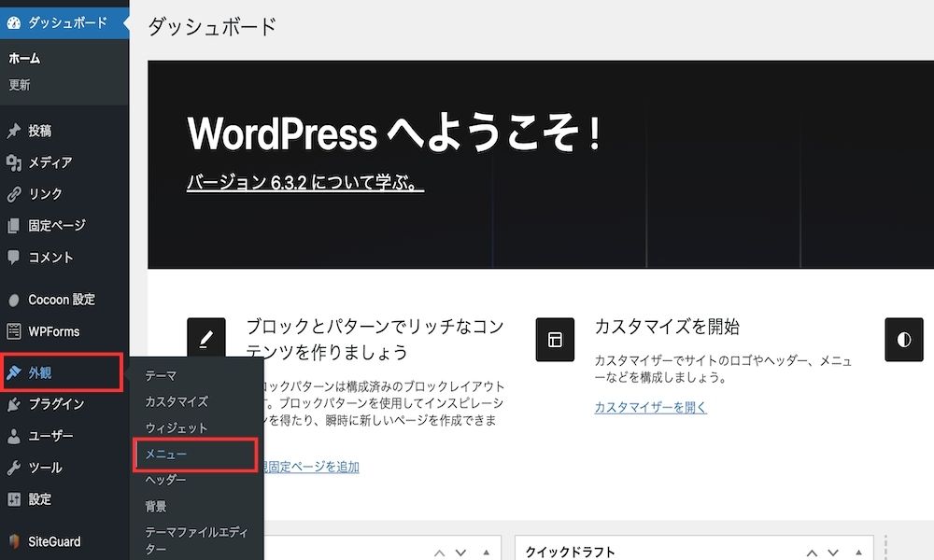Viewport: 934px width, 560px height.
Task: Click the chain icon for リンク
Action: [x=14, y=194]
